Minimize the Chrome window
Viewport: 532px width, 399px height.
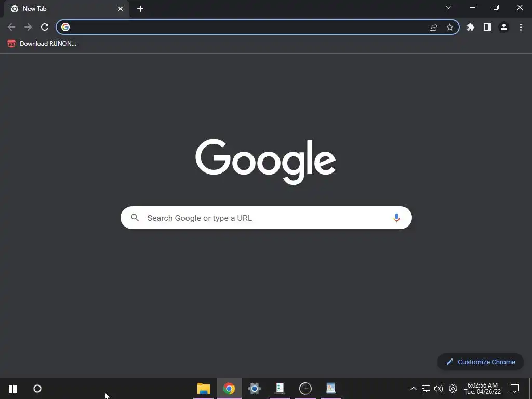(x=472, y=7)
